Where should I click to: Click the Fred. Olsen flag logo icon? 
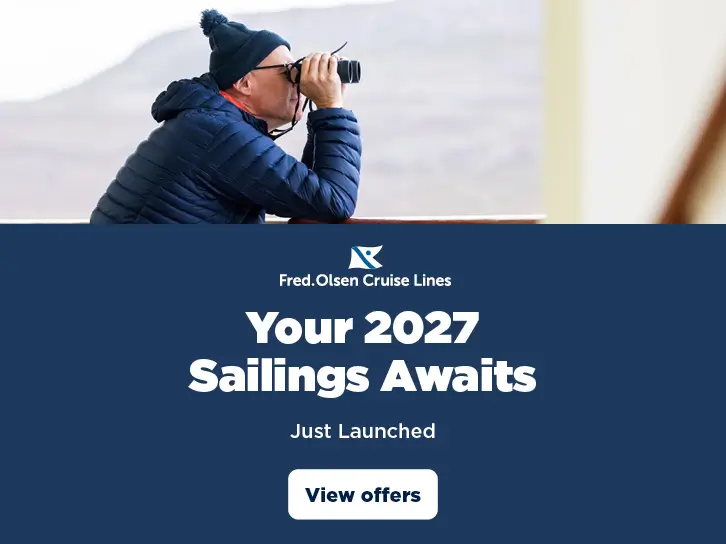click(x=365, y=257)
